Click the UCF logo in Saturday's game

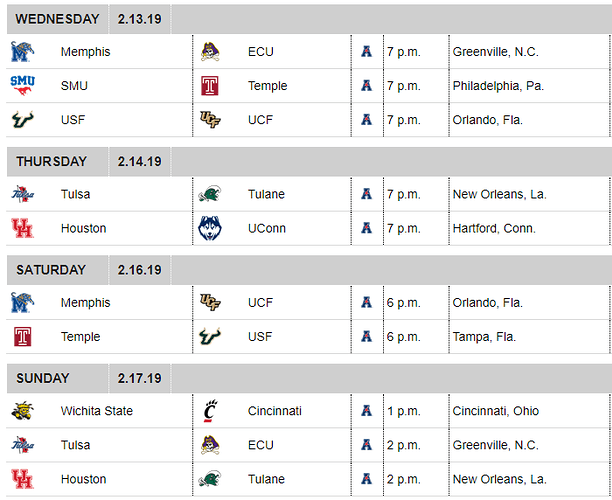pyautogui.click(x=210, y=302)
